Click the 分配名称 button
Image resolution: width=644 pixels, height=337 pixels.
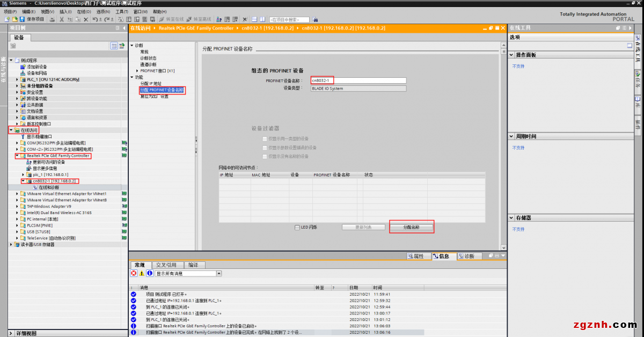click(x=411, y=227)
